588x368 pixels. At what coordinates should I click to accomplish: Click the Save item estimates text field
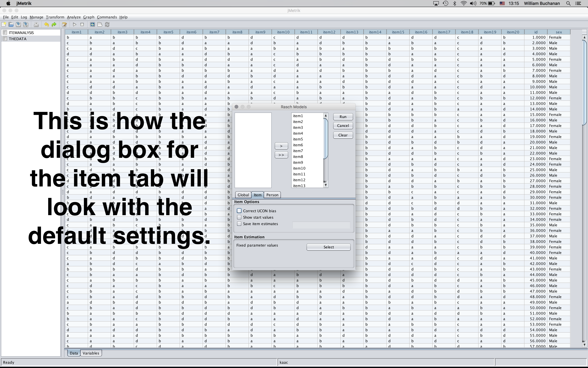pos(321,225)
